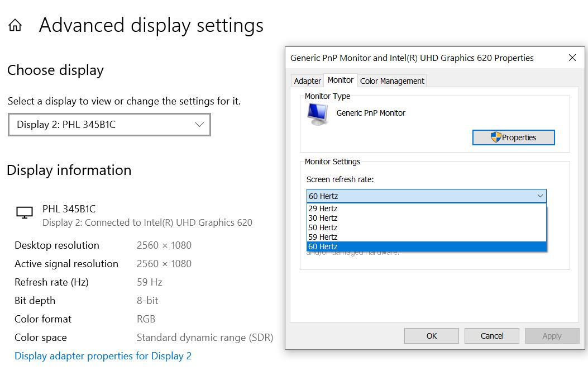Open the Display 2: PHL 345B1C dropdown
Image resolution: width=588 pixels, height=375 pixels.
(109, 124)
